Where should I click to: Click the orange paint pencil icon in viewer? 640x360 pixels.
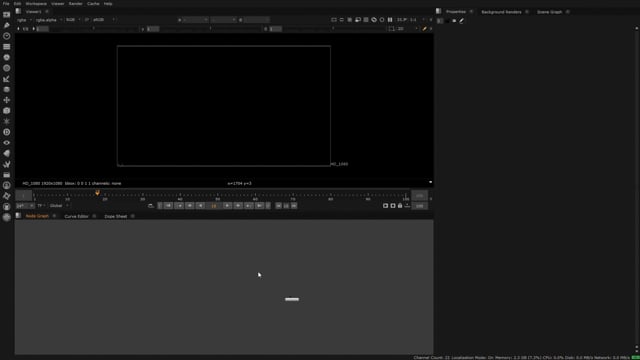click(424, 29)
